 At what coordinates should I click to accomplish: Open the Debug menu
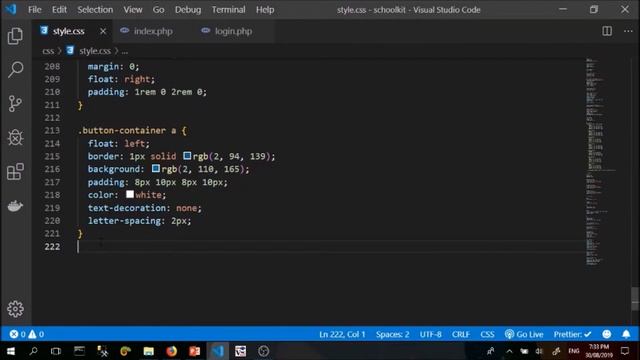pyautogui.click(x=188, y=9)
